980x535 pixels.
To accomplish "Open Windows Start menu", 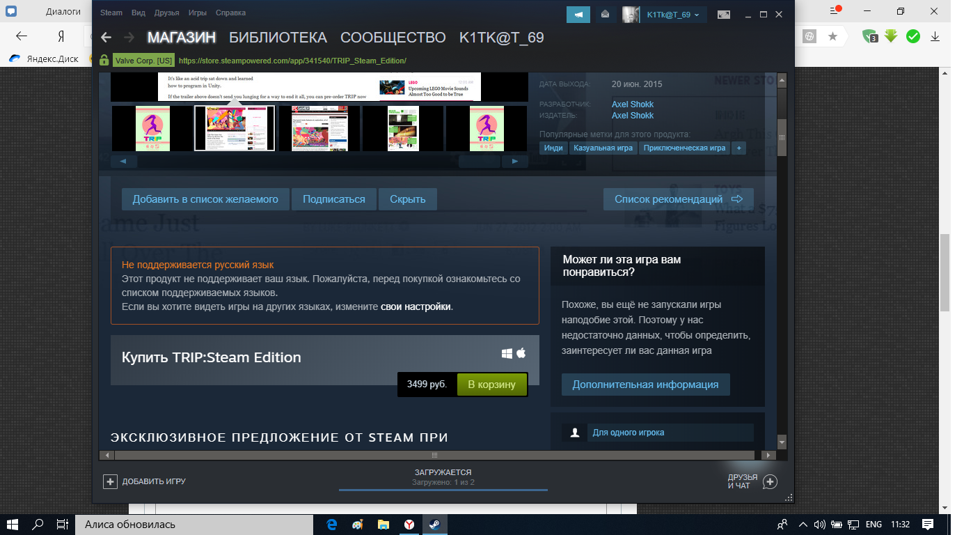I will coord(13,524).
